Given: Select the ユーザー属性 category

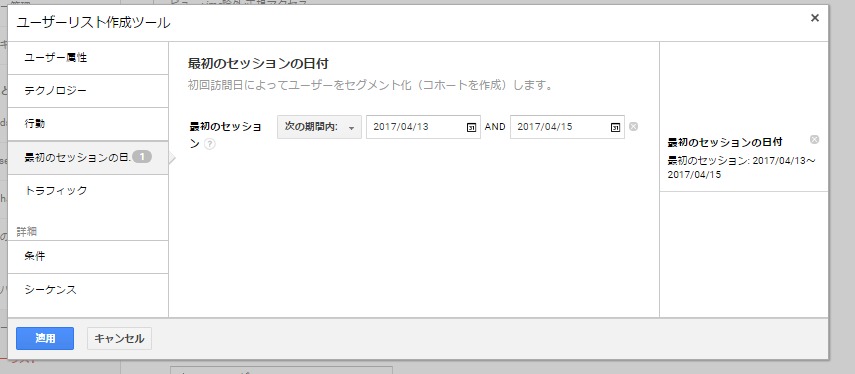Looking at the screenshot, I should 88,58.
